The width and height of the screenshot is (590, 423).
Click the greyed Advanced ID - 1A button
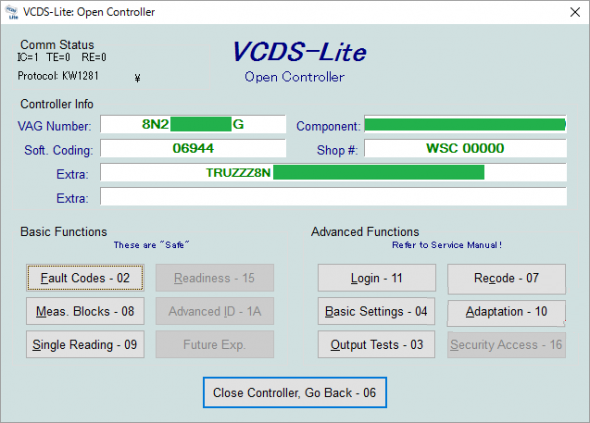click(x=215, y=311)
